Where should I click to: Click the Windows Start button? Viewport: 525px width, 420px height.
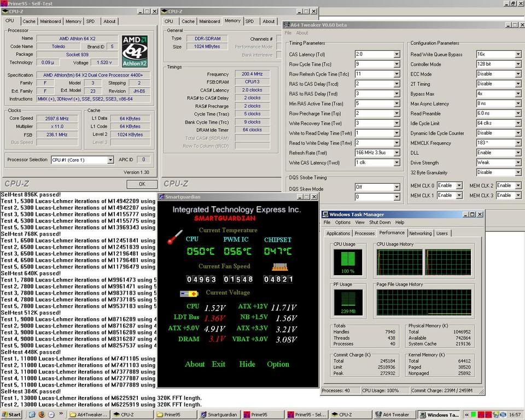pyautogui.click(x=11, y=415)
